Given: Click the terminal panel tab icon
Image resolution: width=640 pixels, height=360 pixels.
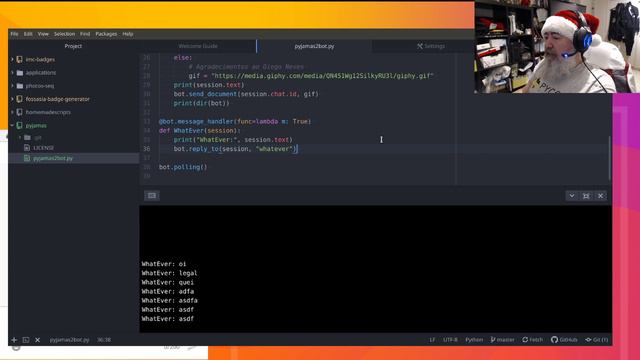Looking at the screenshot, I should coord(152,196).
